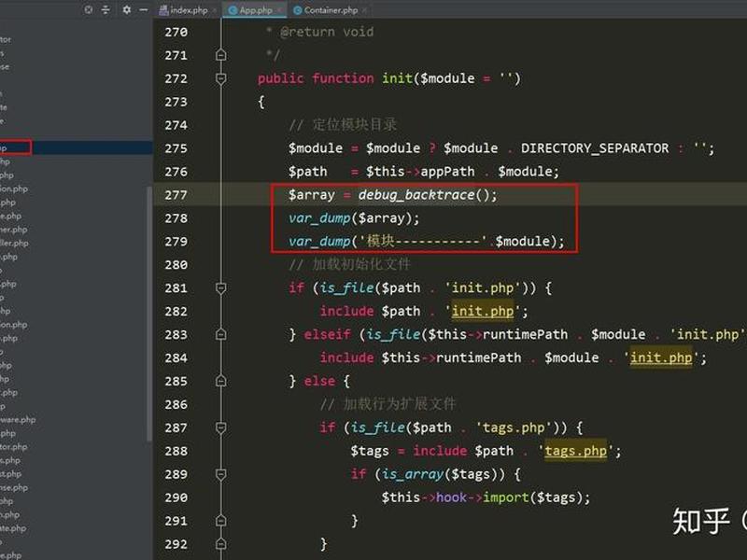
Task: Click the $tags variable on line 288
Action: coord(370,451)
